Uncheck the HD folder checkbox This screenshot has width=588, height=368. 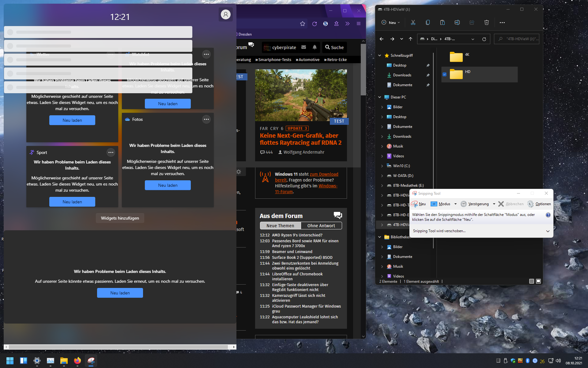(445, 74)
